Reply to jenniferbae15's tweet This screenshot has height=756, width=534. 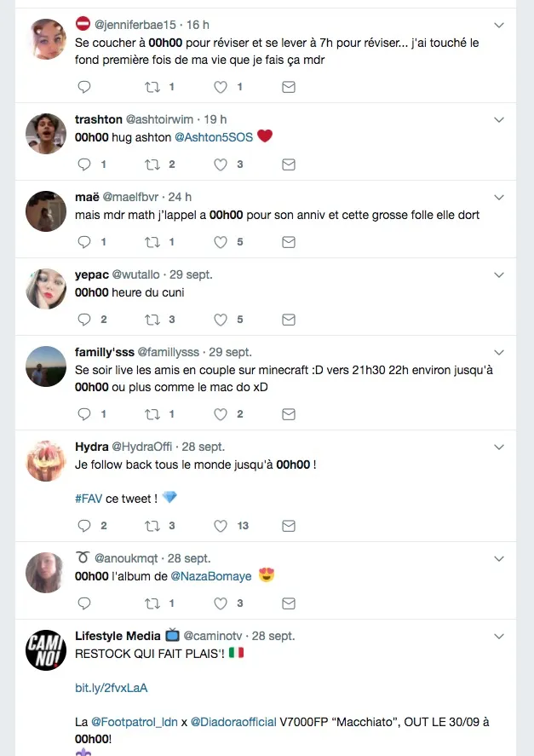tap(83, 87)
